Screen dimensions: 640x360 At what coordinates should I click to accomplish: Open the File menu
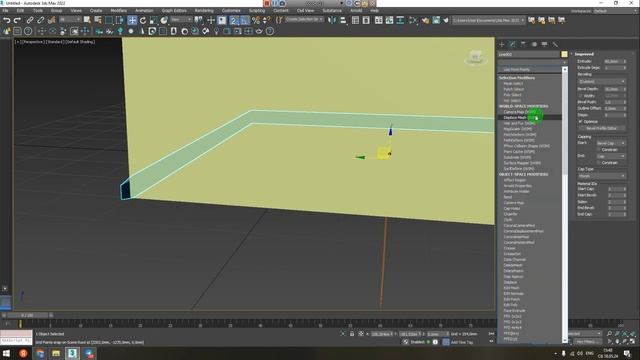(x=5, y=11)
